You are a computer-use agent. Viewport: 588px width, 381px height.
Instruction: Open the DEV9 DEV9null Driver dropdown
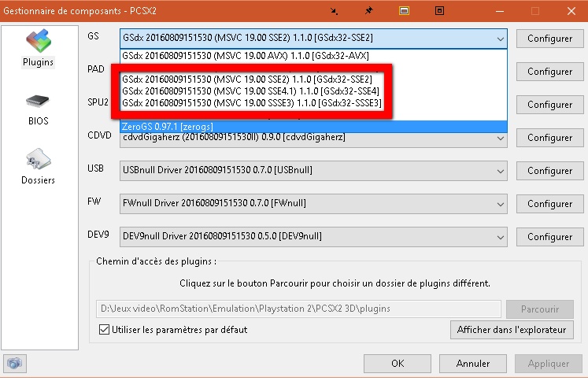click(x=313, y=237)
